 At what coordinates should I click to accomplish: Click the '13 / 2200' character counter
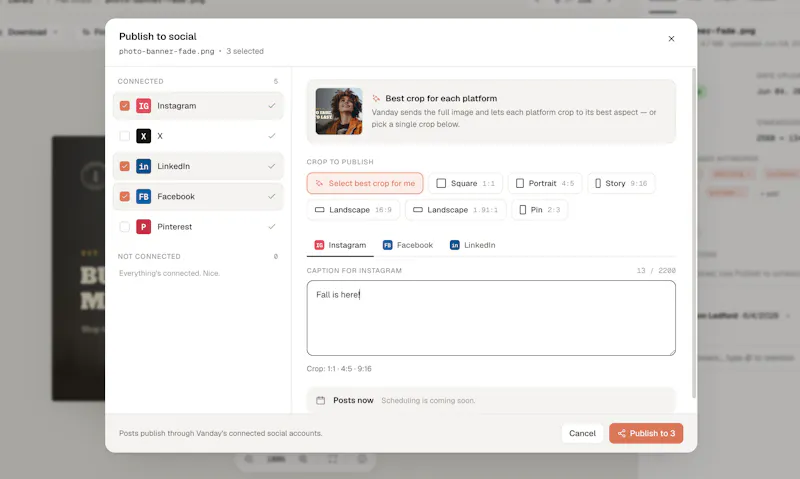pos(656,271)
